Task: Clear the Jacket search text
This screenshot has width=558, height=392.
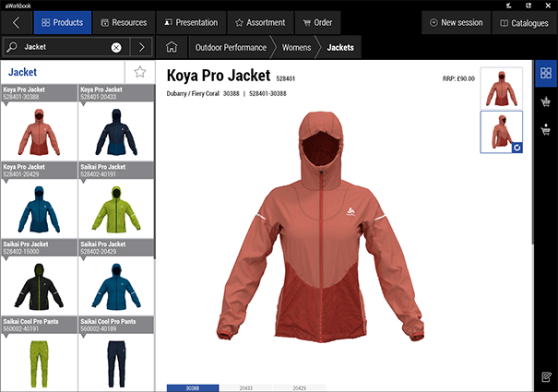Action: point(116,47)
